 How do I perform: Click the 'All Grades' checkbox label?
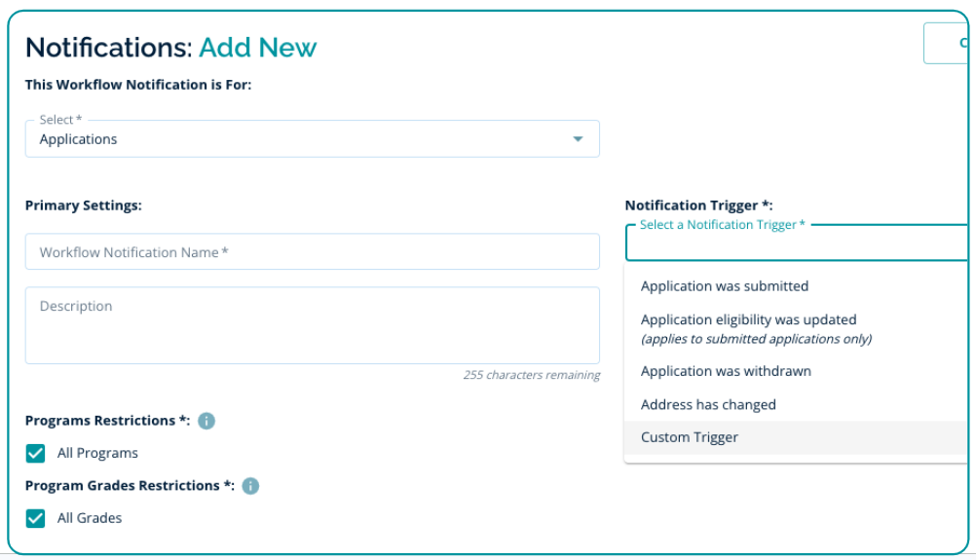(90, 518)
